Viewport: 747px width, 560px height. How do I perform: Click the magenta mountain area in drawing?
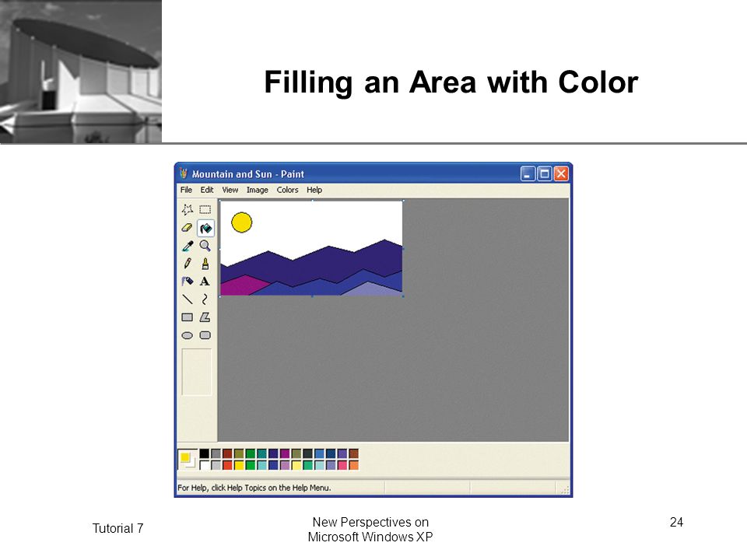point(244,285)
